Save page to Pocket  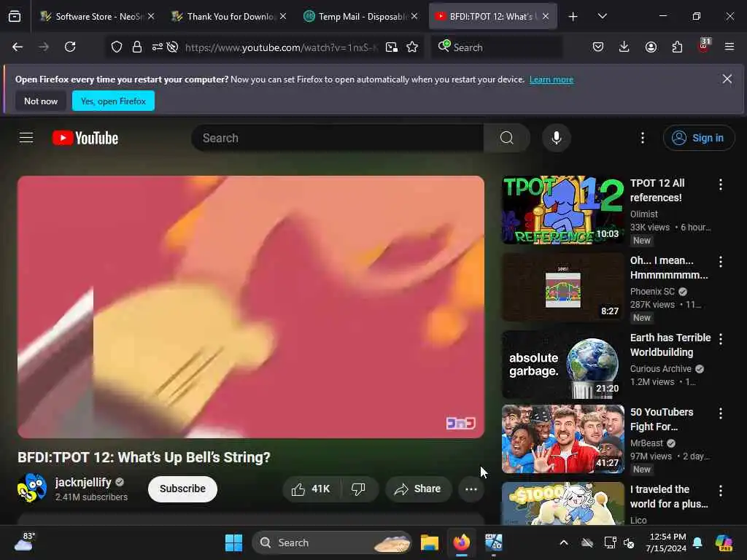598,47
